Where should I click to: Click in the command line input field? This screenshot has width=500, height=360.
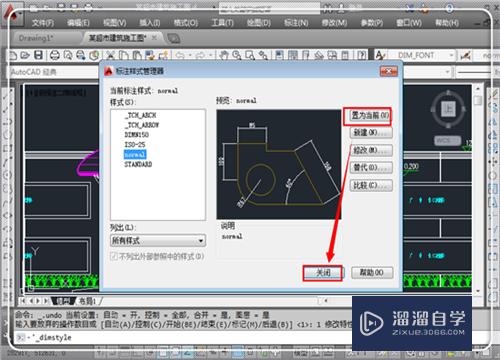(187, 338)
